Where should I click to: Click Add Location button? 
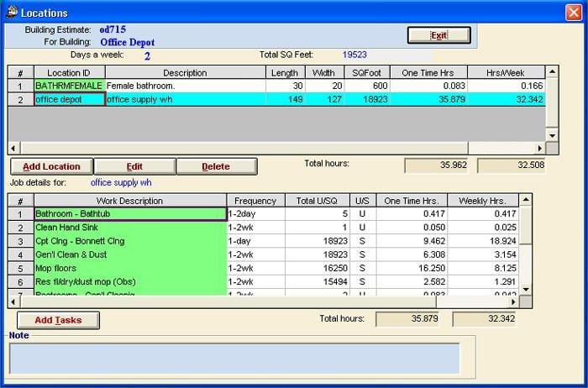[x=52, y=166]
